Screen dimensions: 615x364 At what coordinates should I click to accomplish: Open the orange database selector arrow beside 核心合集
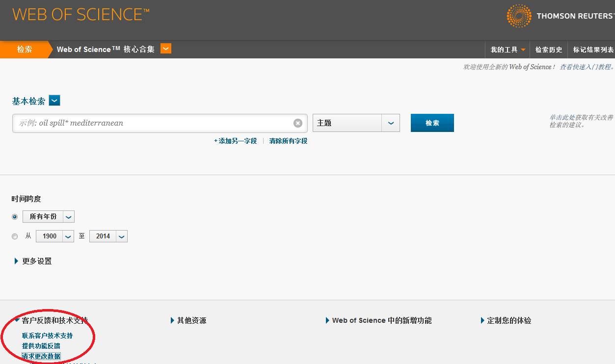click(x=166, y=49)
